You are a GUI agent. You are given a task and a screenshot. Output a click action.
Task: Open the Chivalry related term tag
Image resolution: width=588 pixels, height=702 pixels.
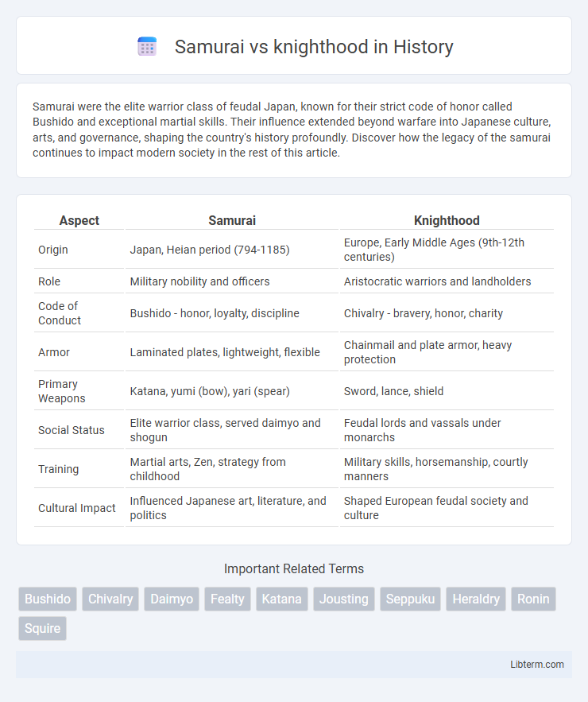click(x=110, y=599)
